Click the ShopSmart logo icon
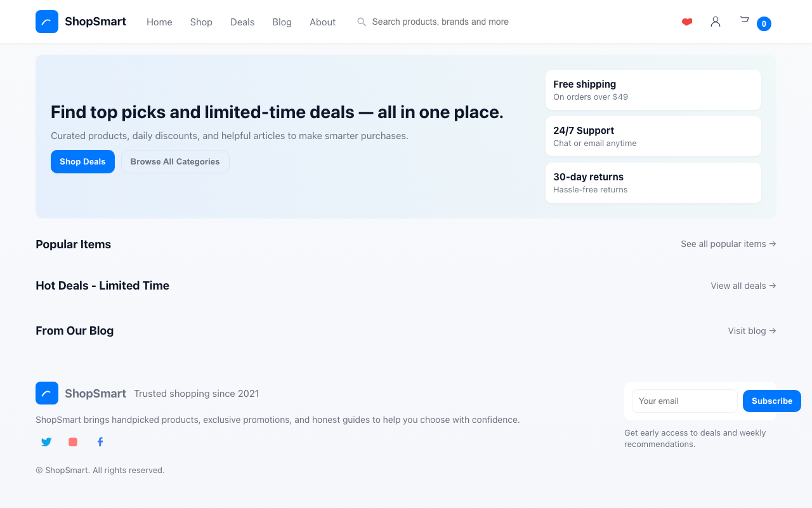The image size is (812, 508). point(46,21)
